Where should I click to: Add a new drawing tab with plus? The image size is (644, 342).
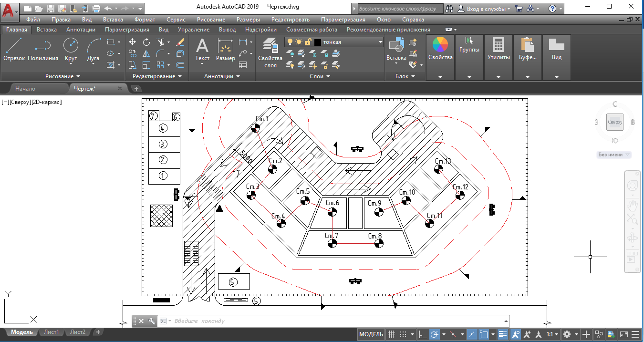pyautogui.click(x=136, y=89)
